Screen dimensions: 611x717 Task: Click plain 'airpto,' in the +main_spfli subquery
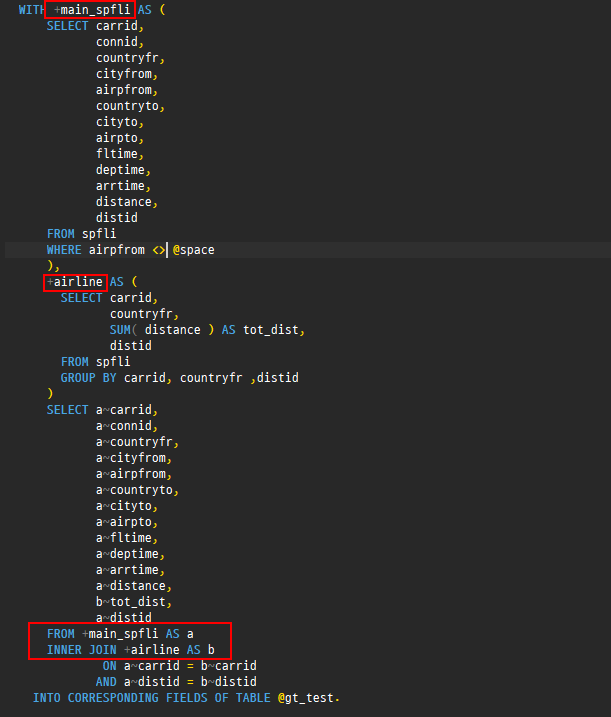pos(120,138)
